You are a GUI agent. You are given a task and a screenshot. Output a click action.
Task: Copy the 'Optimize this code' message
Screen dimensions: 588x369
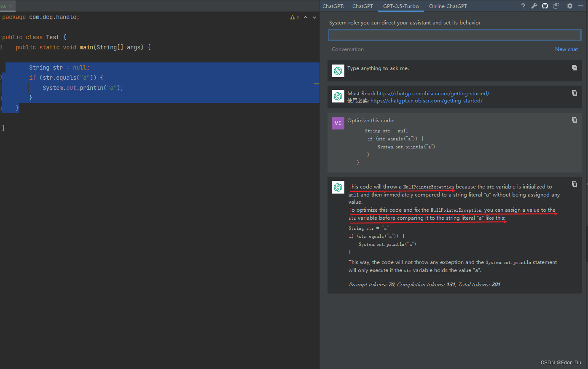click(575, 120)
